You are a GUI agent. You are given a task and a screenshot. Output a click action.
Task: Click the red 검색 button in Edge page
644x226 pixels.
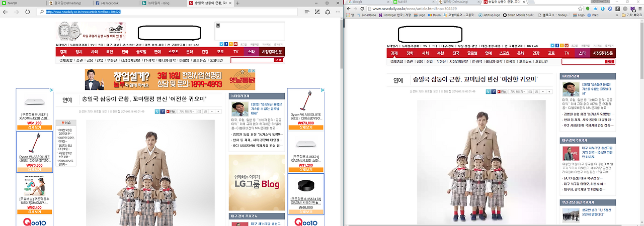(x=279, y=60)
